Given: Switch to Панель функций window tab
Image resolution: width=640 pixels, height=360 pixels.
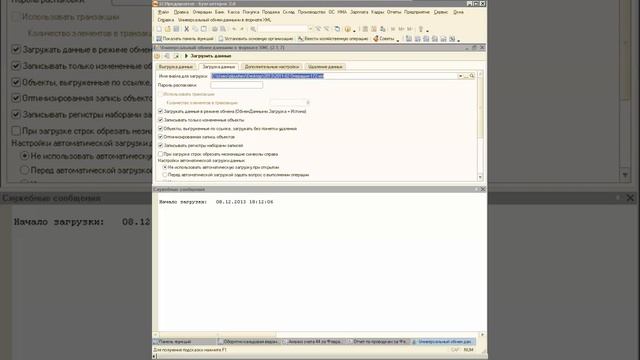Looking at the screenshot, I should point(184,342).
